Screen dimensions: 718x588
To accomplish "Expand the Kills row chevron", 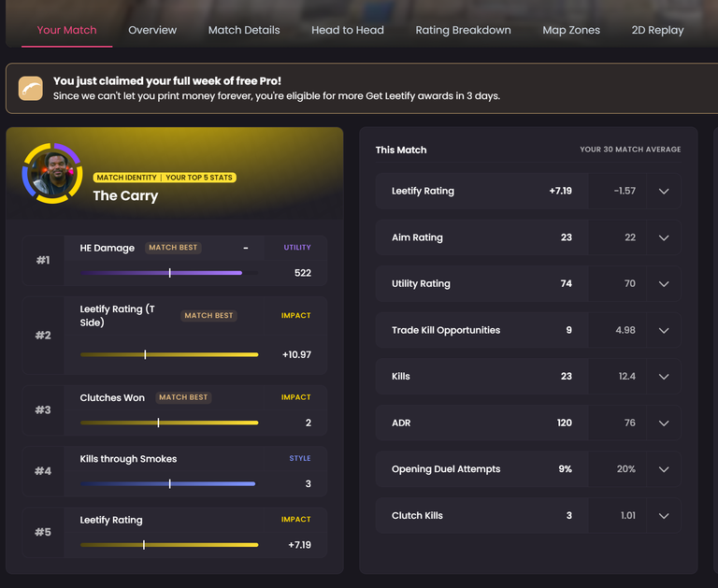I will [x=664, y=376].
